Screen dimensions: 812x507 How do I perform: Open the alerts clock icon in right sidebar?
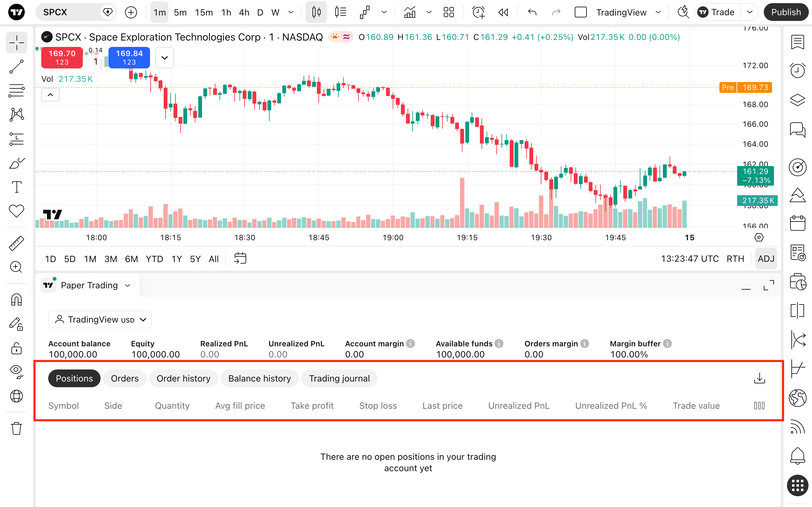tap(797, 70)
